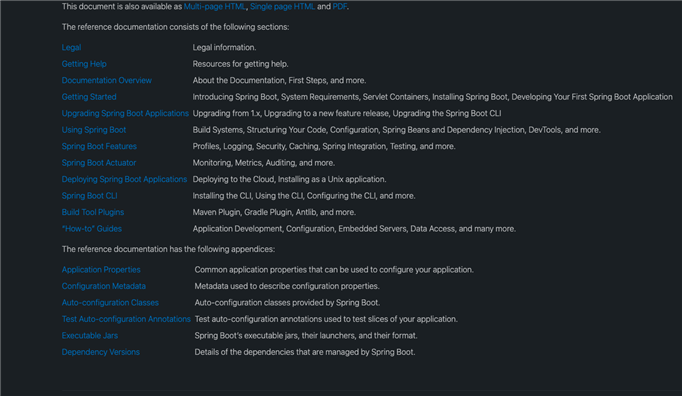Open the Getting Help link

click(84, 64)
